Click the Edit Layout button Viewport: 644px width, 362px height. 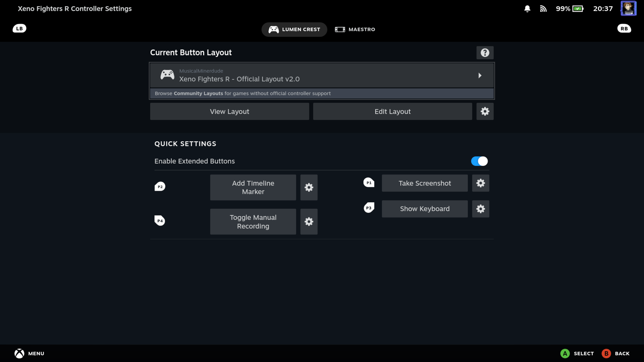[x=392, y=111]
